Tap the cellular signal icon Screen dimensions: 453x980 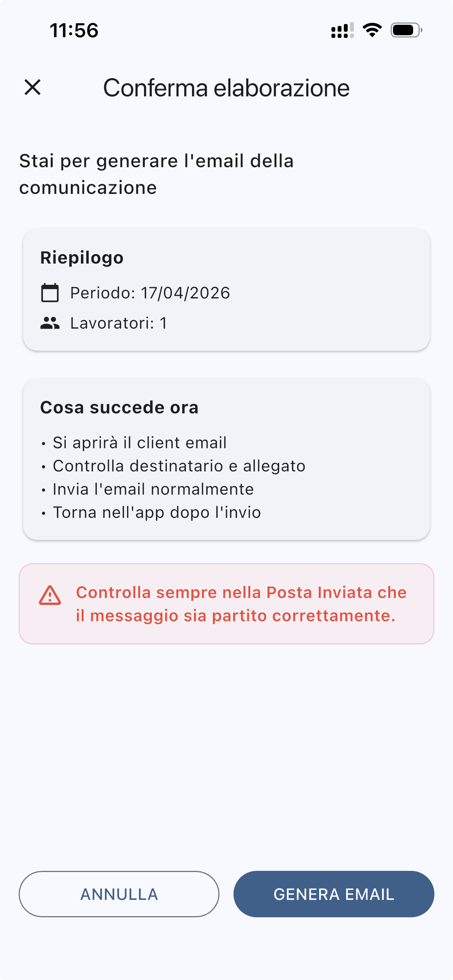pyautogui.click(x=342, y=30)
